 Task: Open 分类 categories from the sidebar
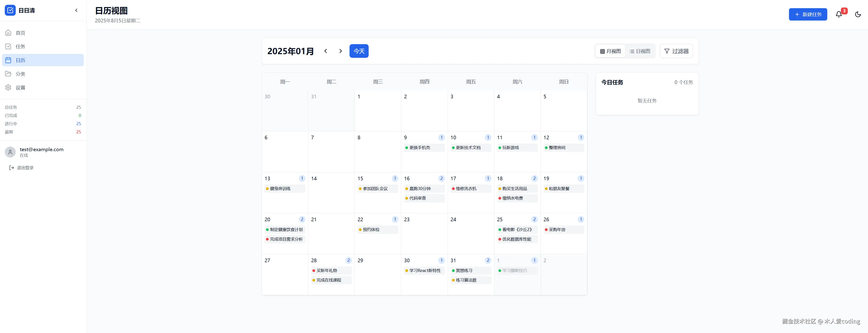(x=20, y=74)
